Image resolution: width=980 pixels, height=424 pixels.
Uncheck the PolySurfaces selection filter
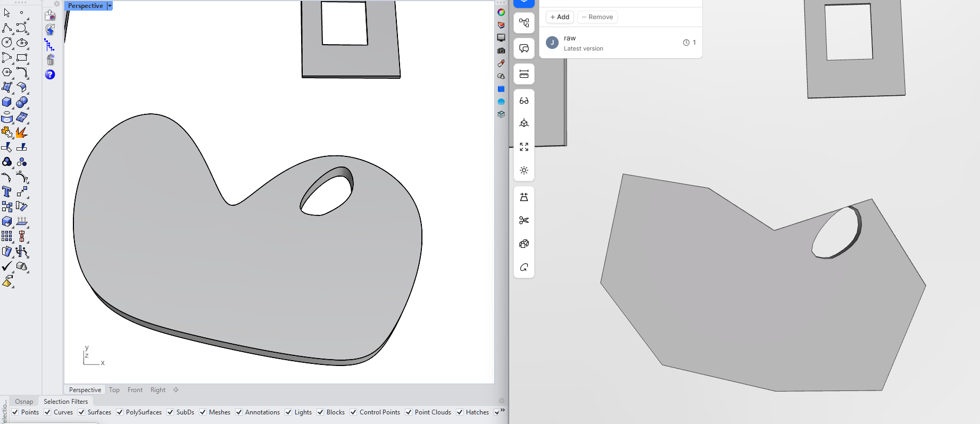pyautogui.click(x=120, y=412)
